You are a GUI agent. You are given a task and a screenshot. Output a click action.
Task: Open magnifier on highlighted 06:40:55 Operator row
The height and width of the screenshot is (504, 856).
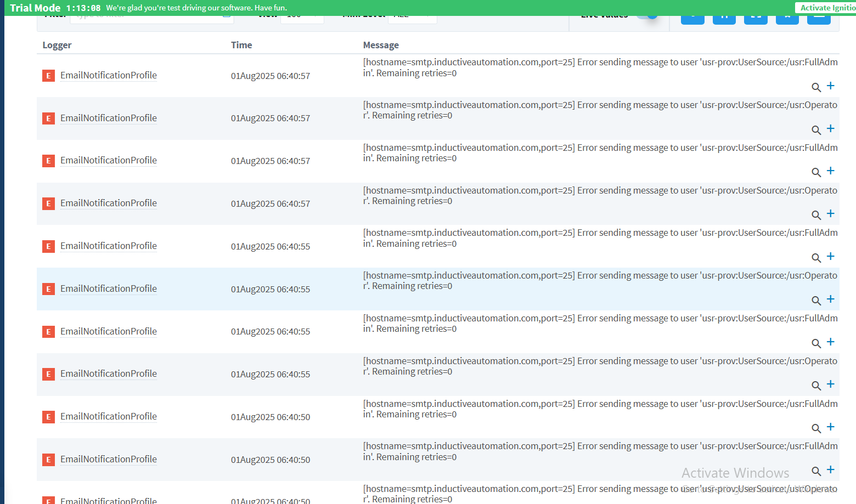[x=816, y=301]
